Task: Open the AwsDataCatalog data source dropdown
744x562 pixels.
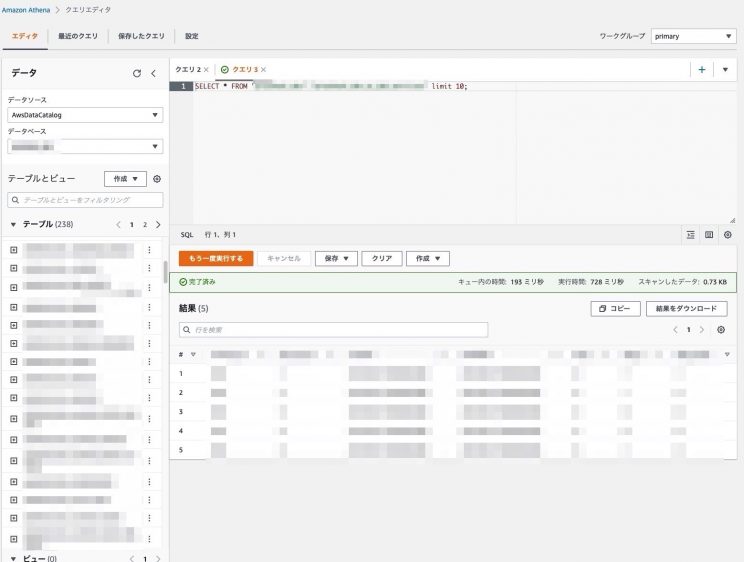Action: (85, 115)
